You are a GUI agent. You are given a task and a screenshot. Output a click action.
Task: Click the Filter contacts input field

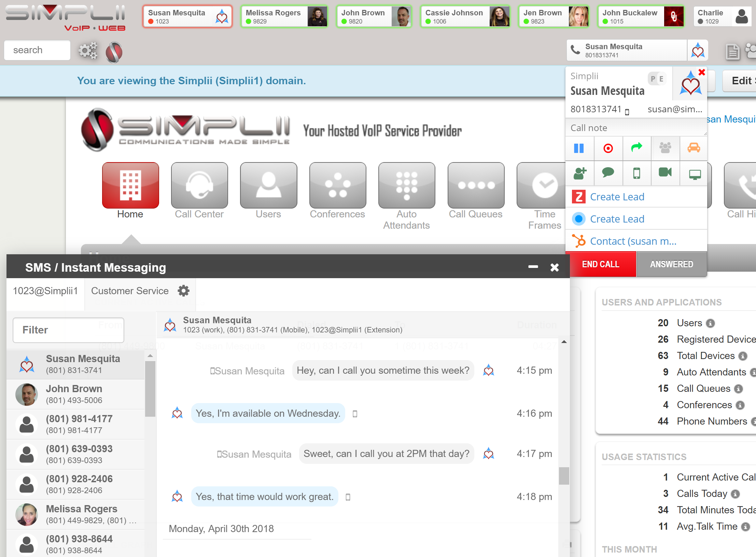68,330
